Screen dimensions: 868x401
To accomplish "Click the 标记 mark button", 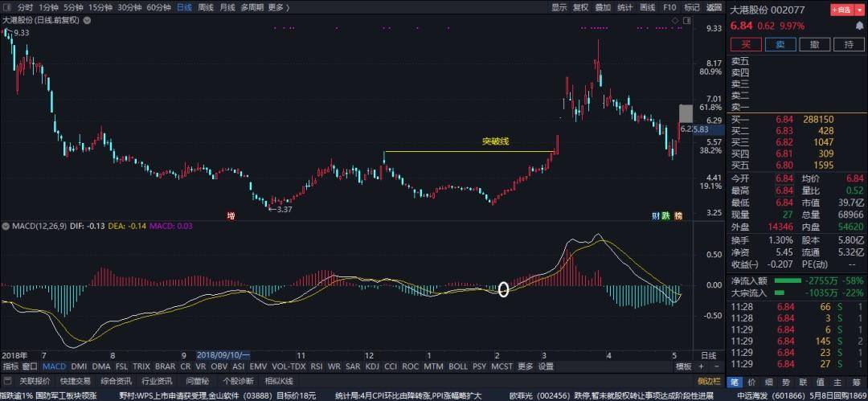I will point(691,7).
